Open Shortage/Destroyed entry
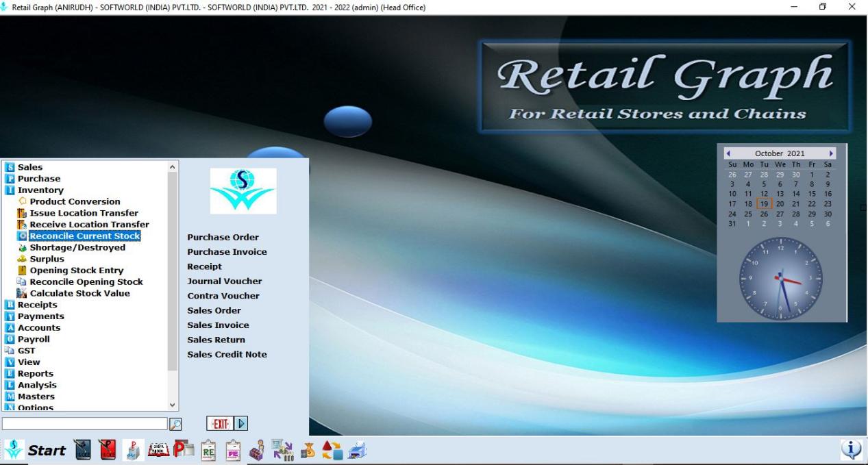This screenshot has width=868, height=465. click(77, 247)
